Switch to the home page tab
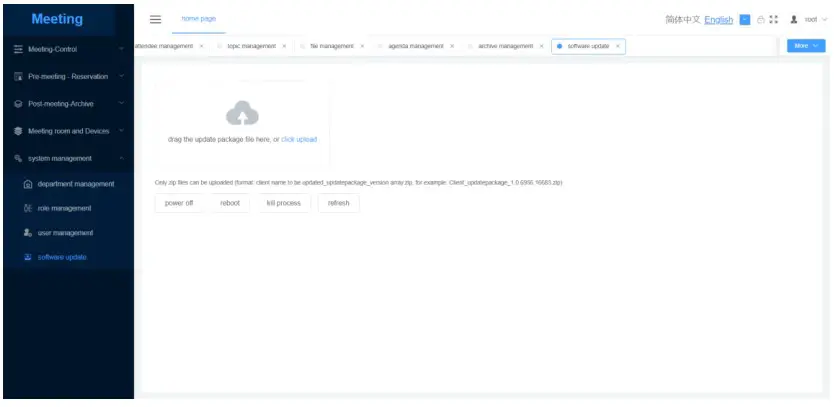The image size is (834, 407). (x=198, y=19)
